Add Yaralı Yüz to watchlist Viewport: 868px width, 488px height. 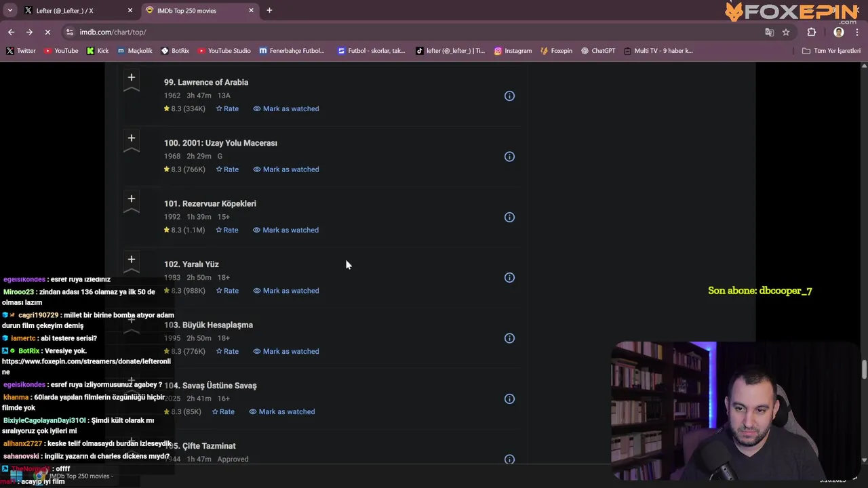132,261
